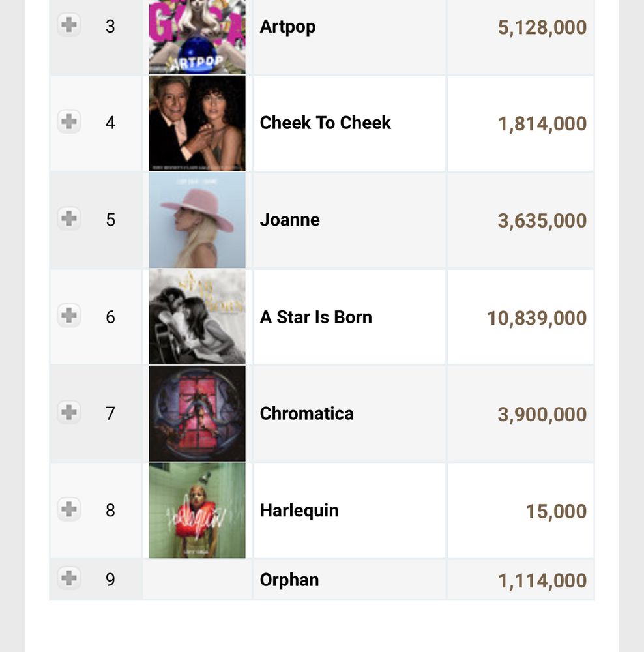Open the Cheek To Cheek cover image

[x=197, y=123]
